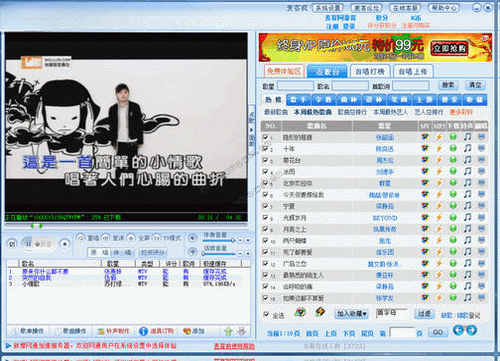
Task: Uncheck the checkbox for song 十年
Action: (266, 148)
